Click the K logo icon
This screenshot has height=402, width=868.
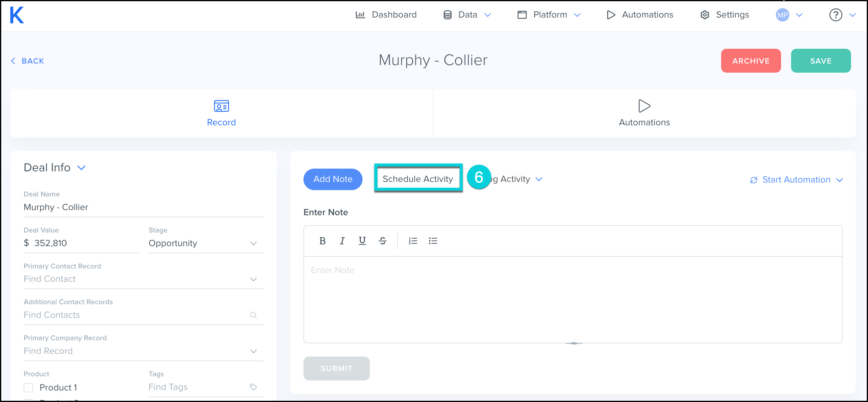(17, 15)
